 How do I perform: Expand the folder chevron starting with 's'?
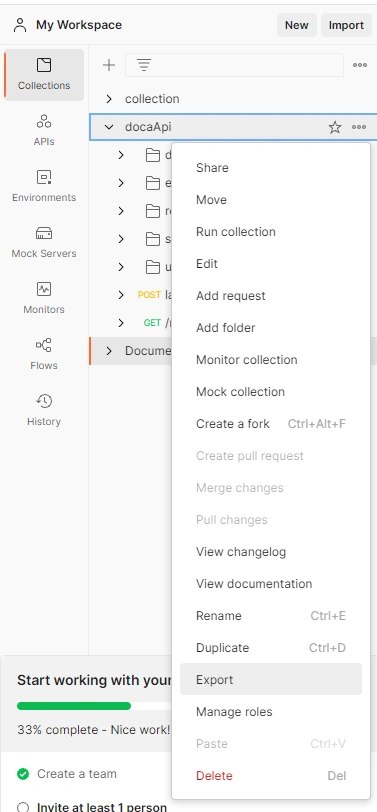tap(121, 239)
